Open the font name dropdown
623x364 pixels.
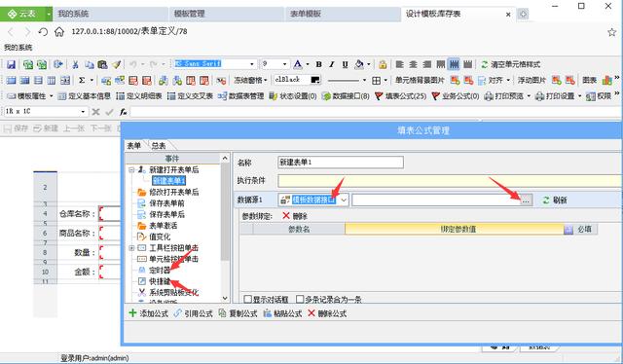(251, 64)
